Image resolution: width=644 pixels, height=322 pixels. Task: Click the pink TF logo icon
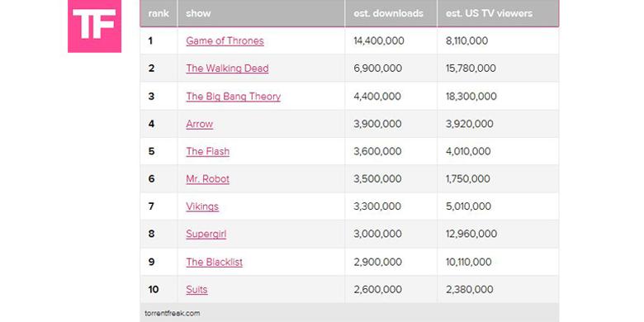pos(94,26)
